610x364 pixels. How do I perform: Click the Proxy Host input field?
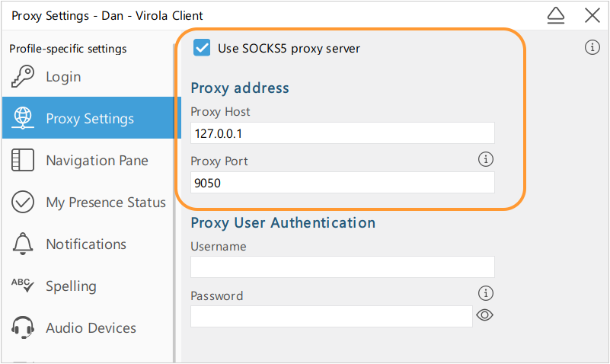[x=343, y=133]
